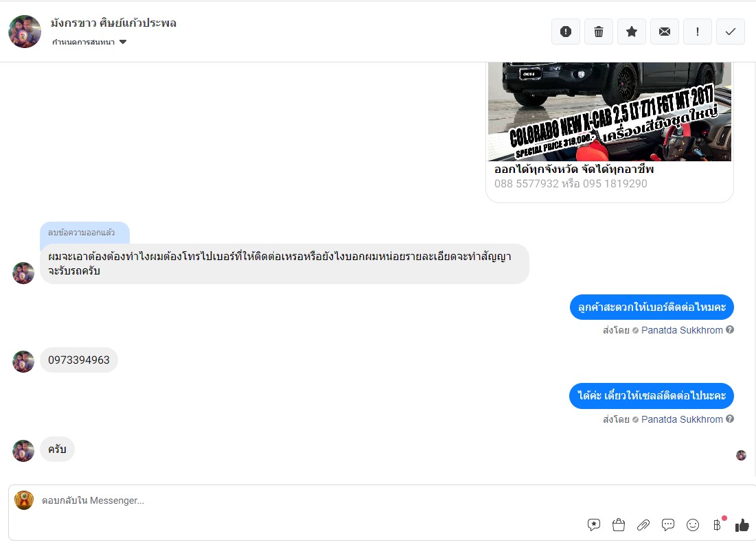The width and height of the screenshot is (756, 549).
Task: Attach a file with paperclip icon
Action: [643, 524]
